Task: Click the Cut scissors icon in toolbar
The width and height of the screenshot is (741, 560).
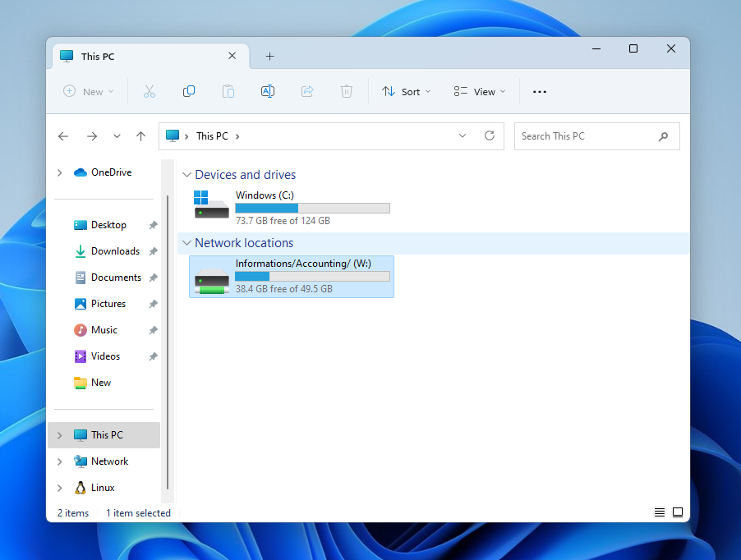Action: [149, 92]
